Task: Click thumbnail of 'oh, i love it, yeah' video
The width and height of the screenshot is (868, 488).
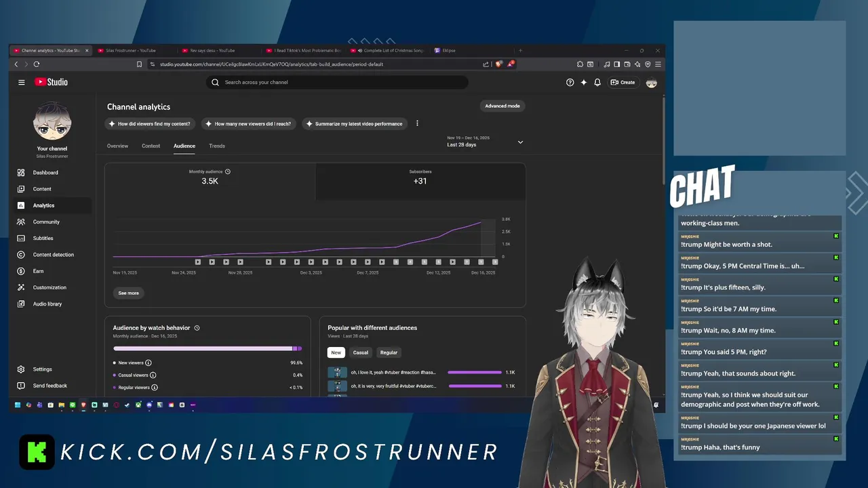Action: coord(337,372)
